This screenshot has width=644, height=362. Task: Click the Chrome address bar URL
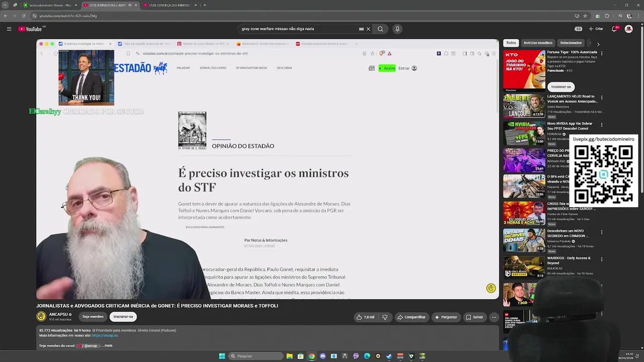[x=68, y=16]
